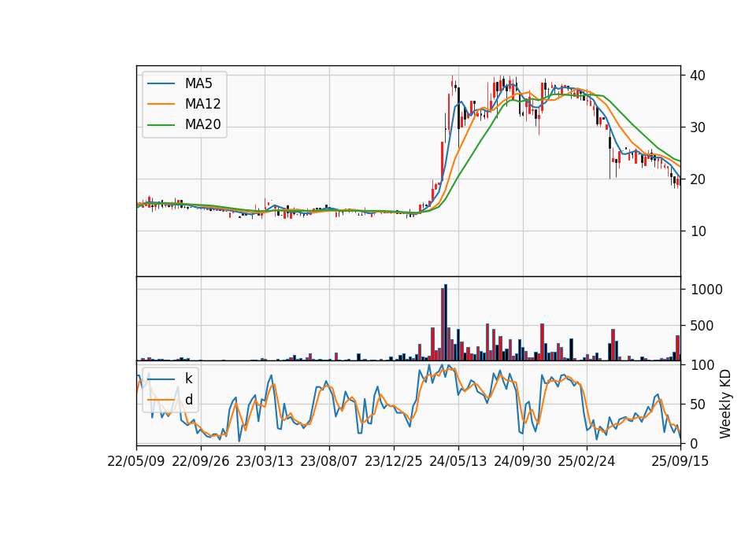Click the 25/02/24 date tick label
Screen dimensions: 756x543
(x=586, y=462)
